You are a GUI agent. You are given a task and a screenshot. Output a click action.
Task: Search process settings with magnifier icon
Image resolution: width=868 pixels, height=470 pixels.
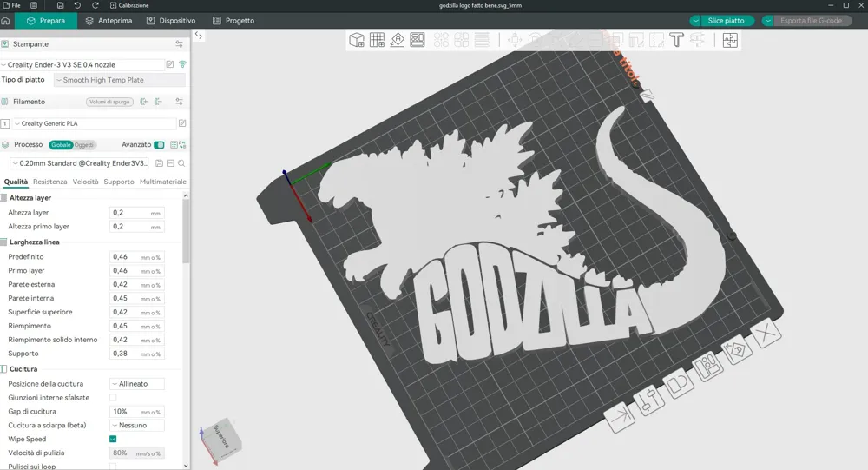click(181, 163)
